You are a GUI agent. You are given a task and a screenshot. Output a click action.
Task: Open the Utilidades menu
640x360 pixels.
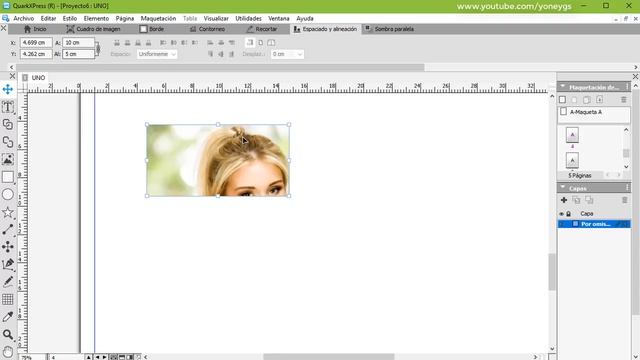coord(248,18)
